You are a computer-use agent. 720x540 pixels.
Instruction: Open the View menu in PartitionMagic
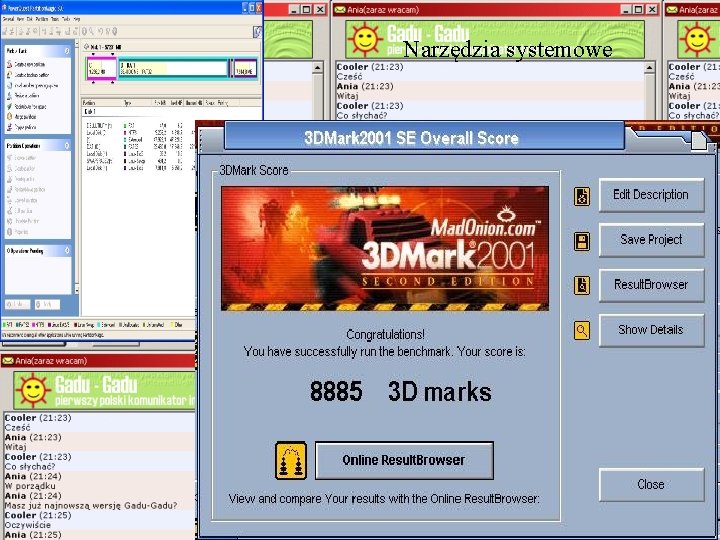(x=20, y=19)
